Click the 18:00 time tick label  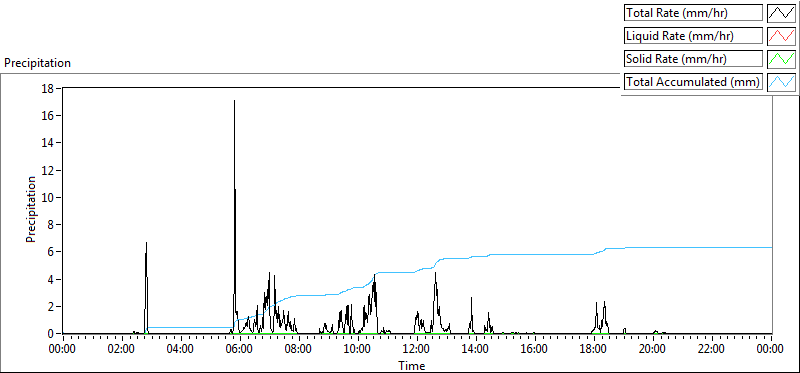(x=594, y=350)
